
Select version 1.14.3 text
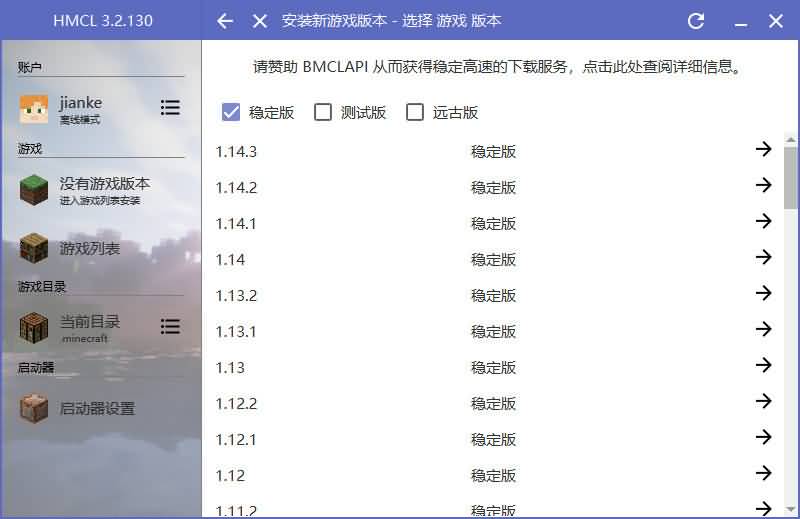point(236,152)
